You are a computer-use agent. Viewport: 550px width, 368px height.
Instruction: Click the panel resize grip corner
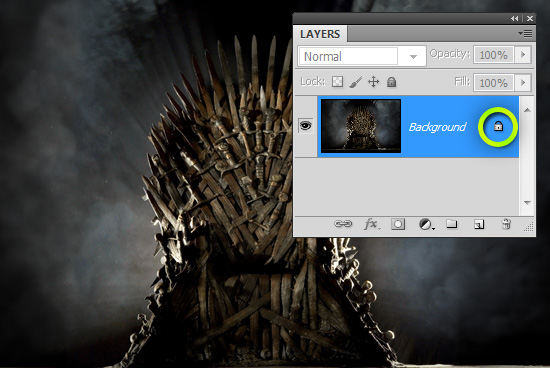pos(529,227)
